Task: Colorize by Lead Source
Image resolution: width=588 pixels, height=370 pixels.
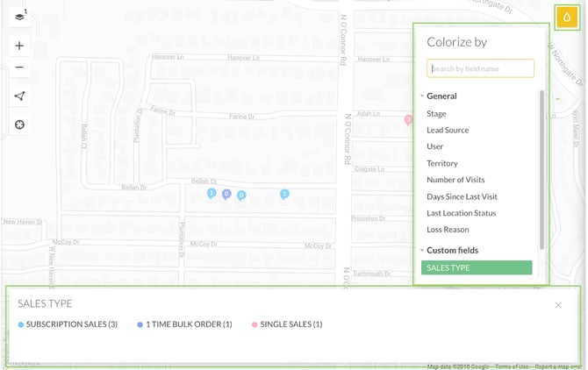Action: point(448,130)
